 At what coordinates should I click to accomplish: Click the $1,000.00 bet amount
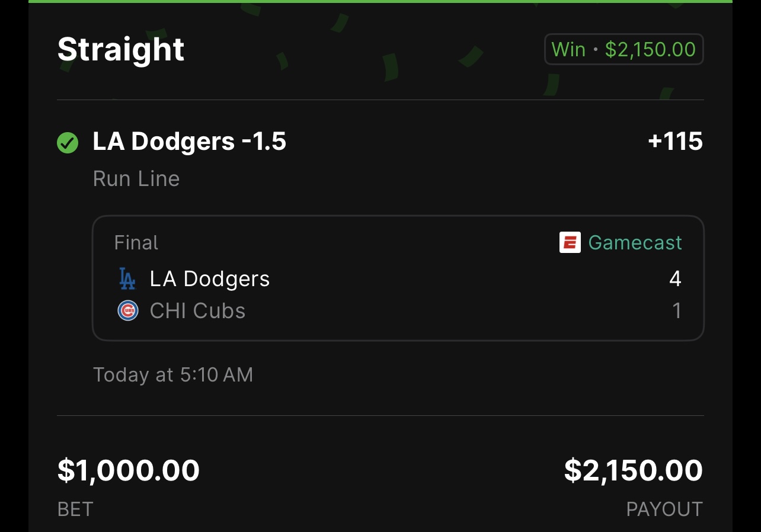(129, 470)
